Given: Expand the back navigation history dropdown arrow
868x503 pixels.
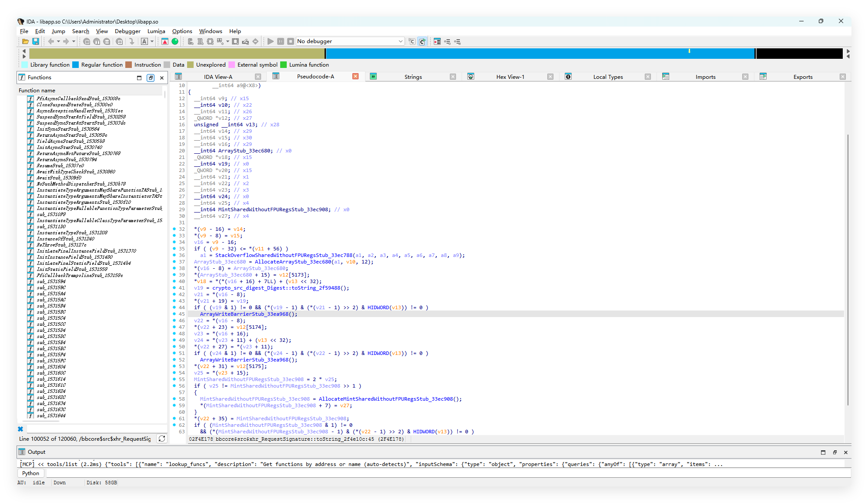Looking at the screenshot, I should 58,41.
